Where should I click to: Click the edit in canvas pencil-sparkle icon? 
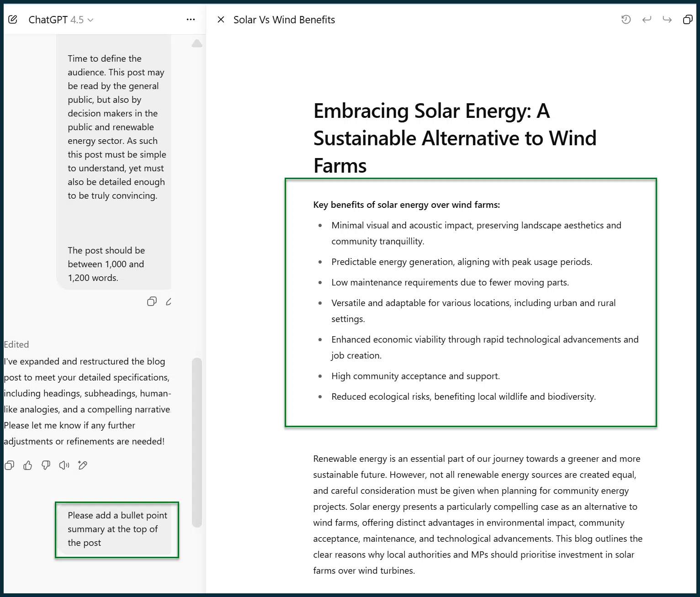pyautogui.click(x=83, y=465)
